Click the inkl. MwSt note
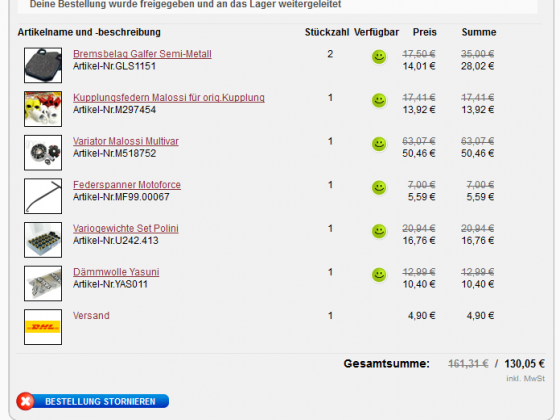Viewport: 560px width, 420px height. point(526,378)
